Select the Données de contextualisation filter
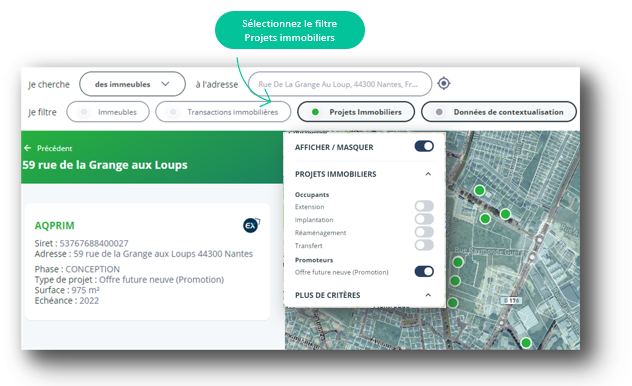The width and height of the screenshot is (632, 386). [x=499, y=112]
